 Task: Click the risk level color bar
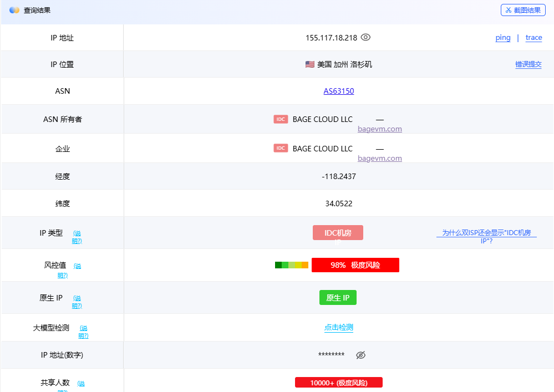pos(291,265)
